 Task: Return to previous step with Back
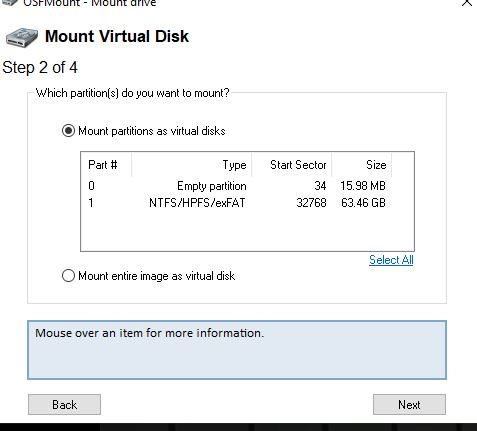coord(64,404)
